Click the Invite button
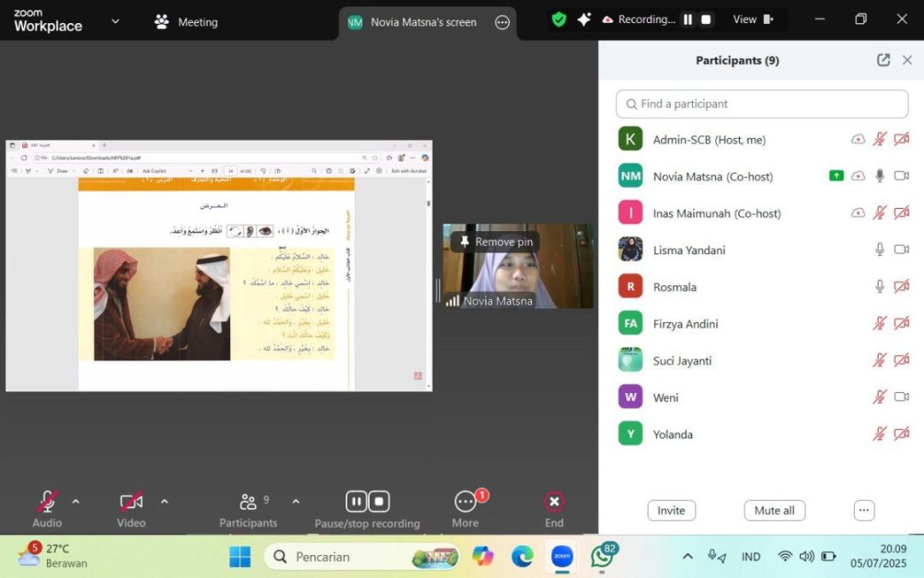This screenshot has width=924, height=578. tap(671, 510)
